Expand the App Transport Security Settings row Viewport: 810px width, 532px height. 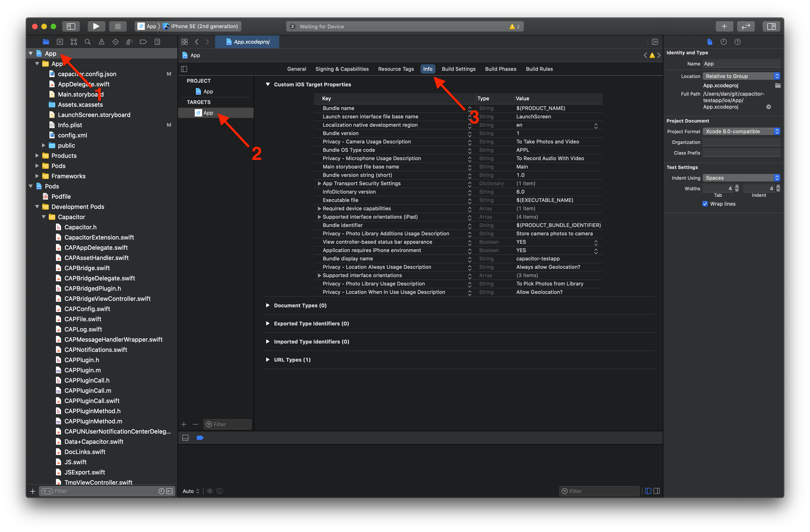click(318, 183)
